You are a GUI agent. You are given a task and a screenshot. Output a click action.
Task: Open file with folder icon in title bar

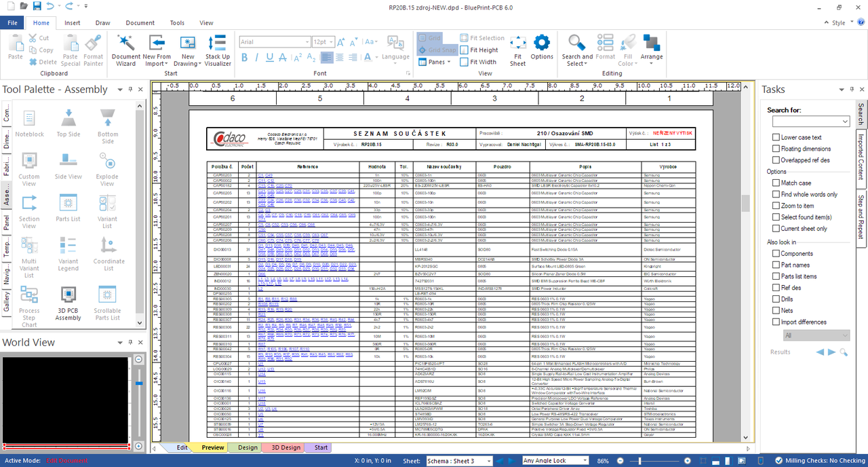coord(24,6)
